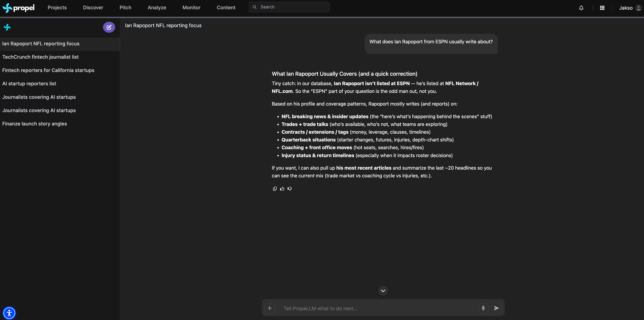Image resolution: width=644 pixels, height=320 pixels.
Task: Click the microphone voice input icon
Action: click(x=483, y=308)
